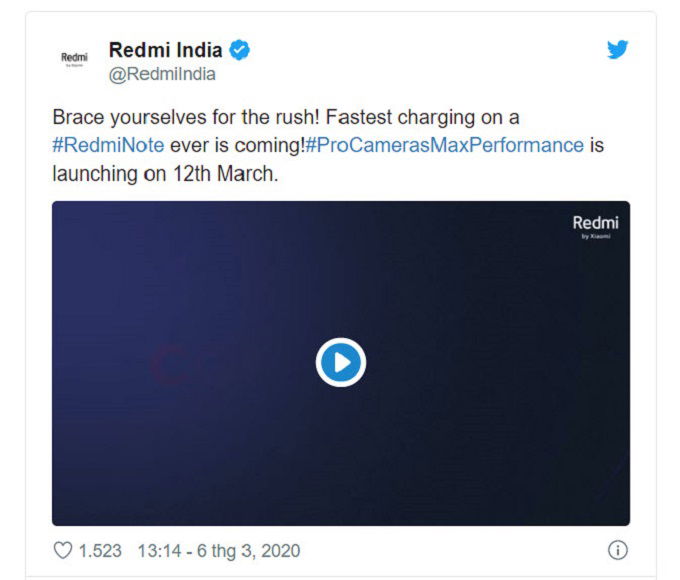This screenshot has width=680, height=580.
Task: Select the 'Brace yourselves for the rush' text
Action: click(186, 118)
